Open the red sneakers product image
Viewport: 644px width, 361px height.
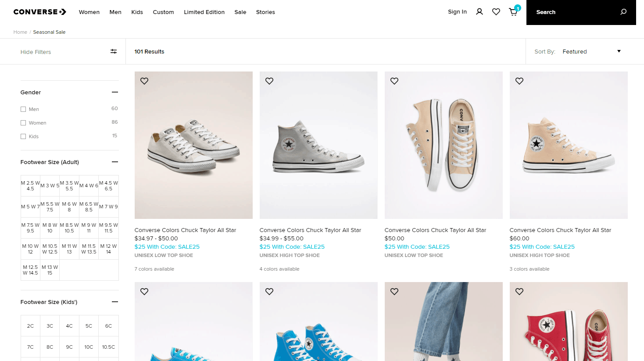coord(569,322)
